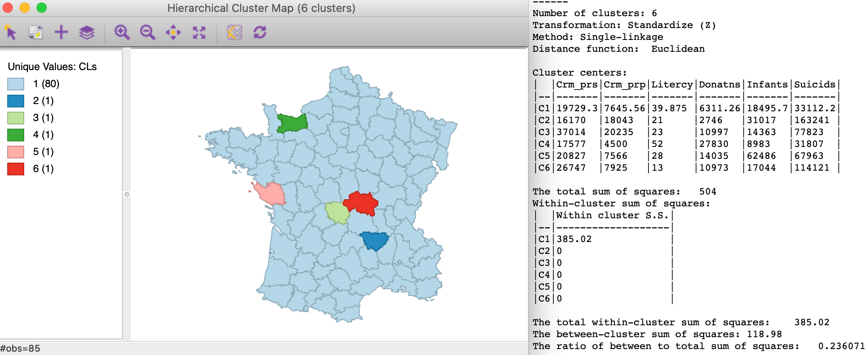Screen dimensions: 868x355
Task: Maximize the cluster map window
Action: point(42,8)
